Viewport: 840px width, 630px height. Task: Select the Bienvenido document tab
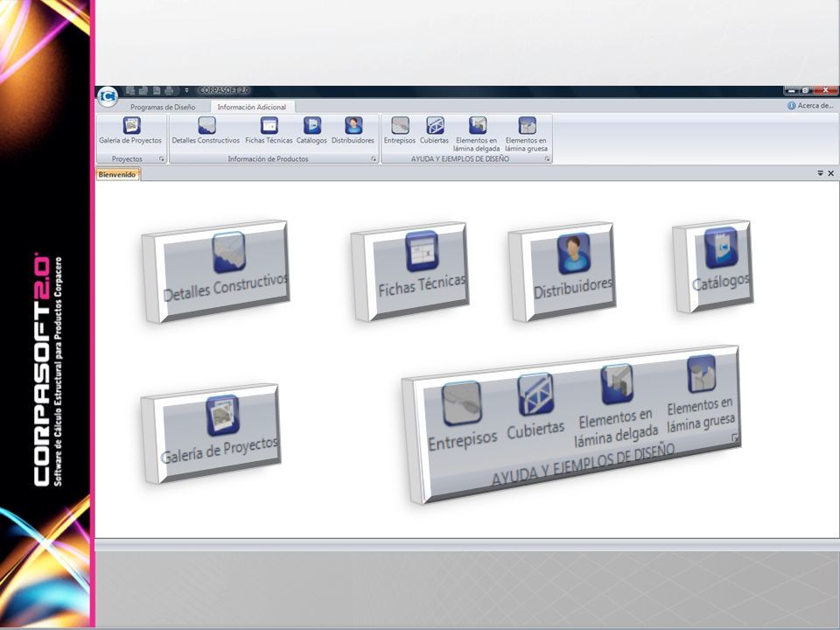[117, 174]
